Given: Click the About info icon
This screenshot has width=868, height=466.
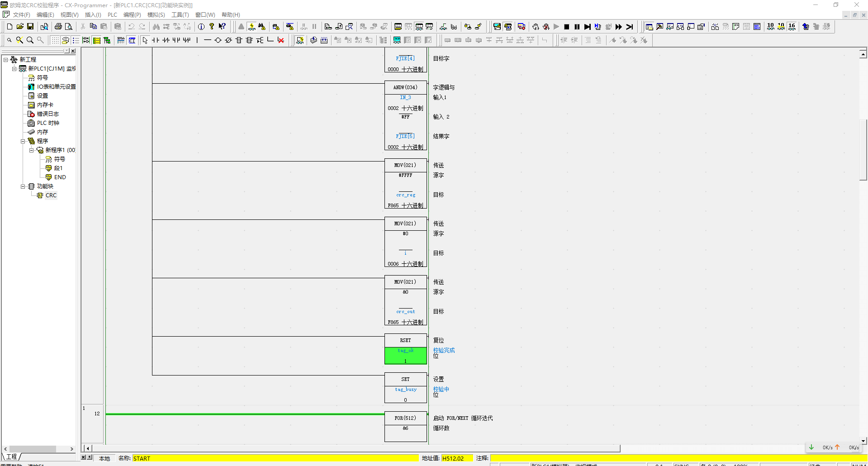Looking at the screenshot, I should click(x=201, y=27).
